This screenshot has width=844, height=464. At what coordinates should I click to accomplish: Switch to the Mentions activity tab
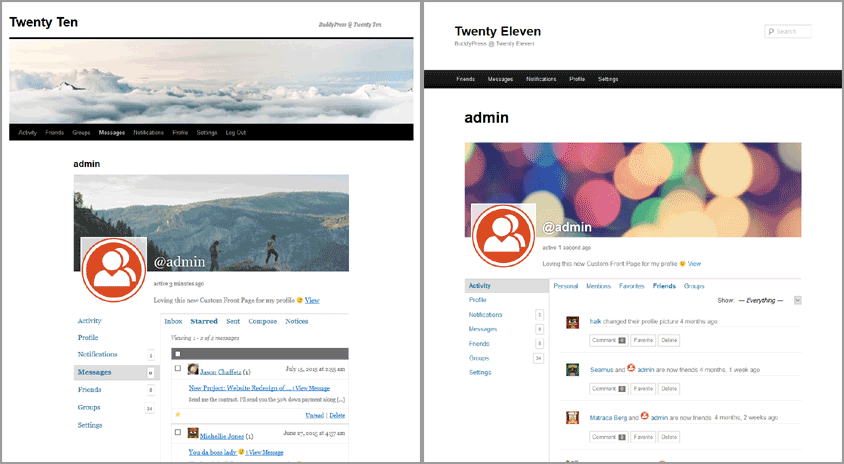(598, 286)
